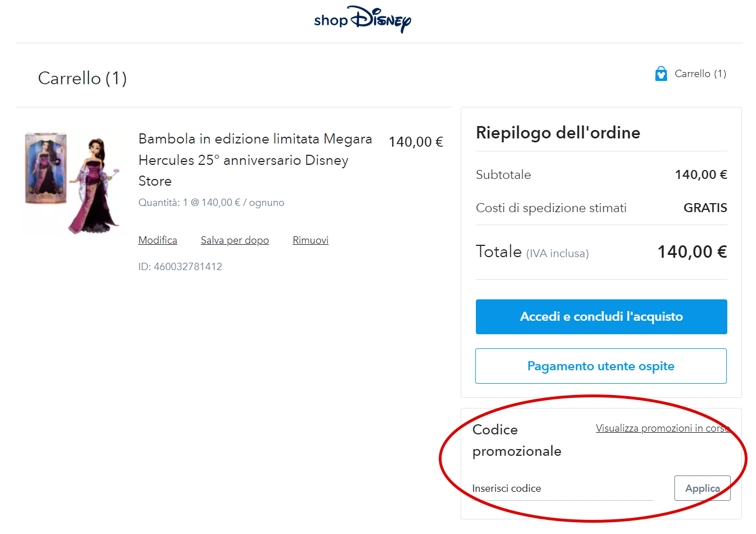Click the shopping bag cart icon
Screen dimensions: 756x534
click(x=661, y=74)
